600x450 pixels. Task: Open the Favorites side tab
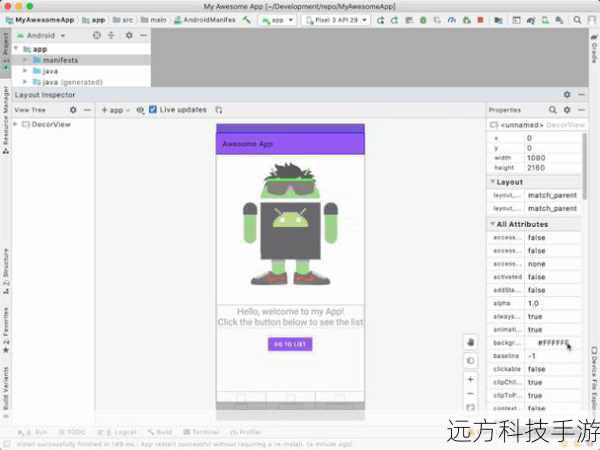tap(6, 330)
